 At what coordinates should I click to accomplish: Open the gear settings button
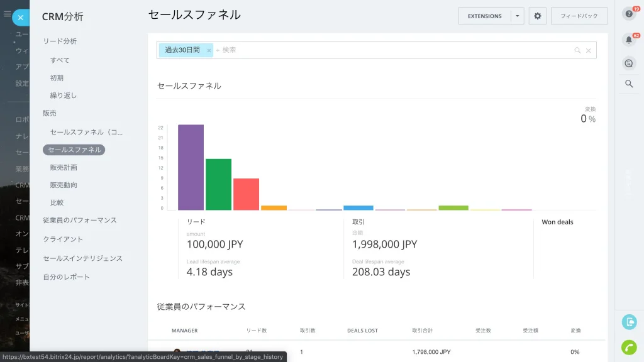[537, 16]
